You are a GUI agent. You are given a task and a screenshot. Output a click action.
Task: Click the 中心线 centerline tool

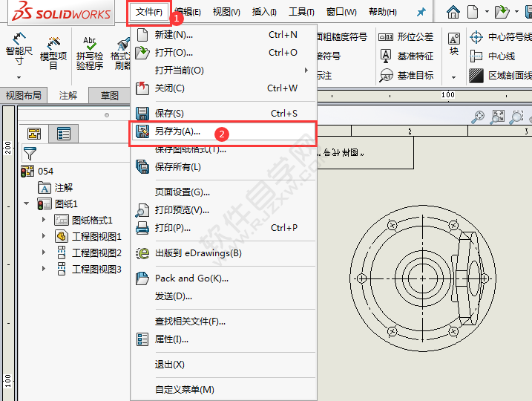(492, 56)
